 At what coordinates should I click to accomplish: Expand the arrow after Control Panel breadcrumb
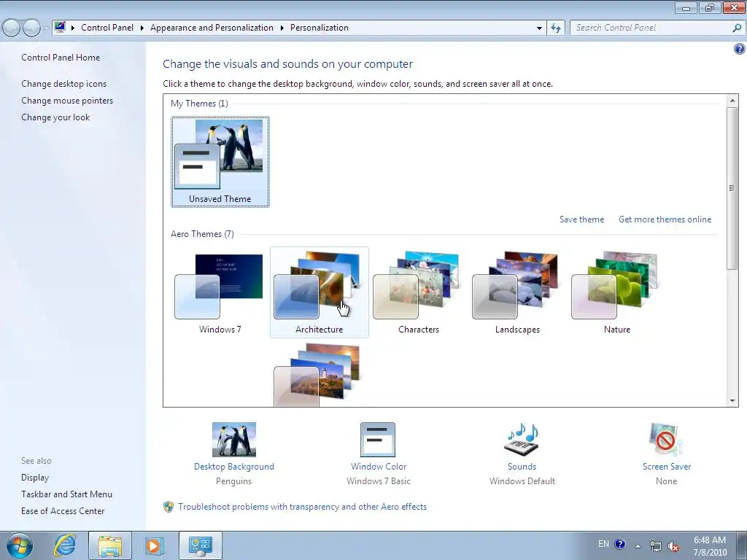point(142,28)
